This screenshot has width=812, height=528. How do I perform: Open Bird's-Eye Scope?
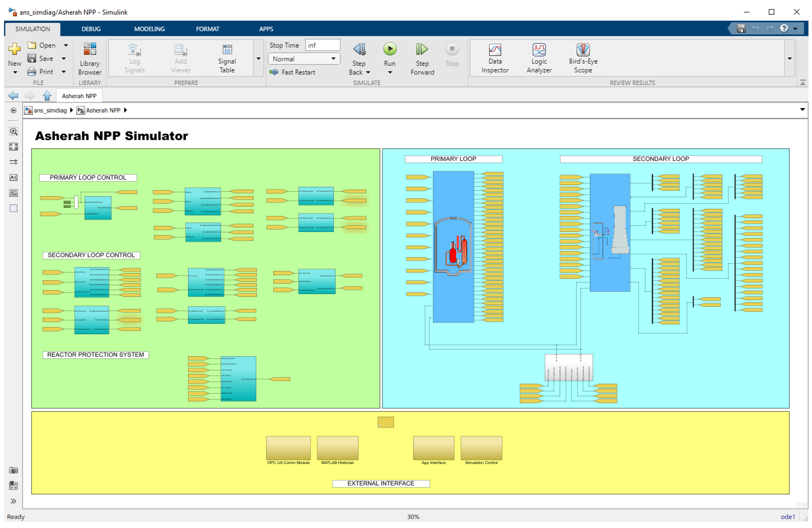(x=583, y=58)
